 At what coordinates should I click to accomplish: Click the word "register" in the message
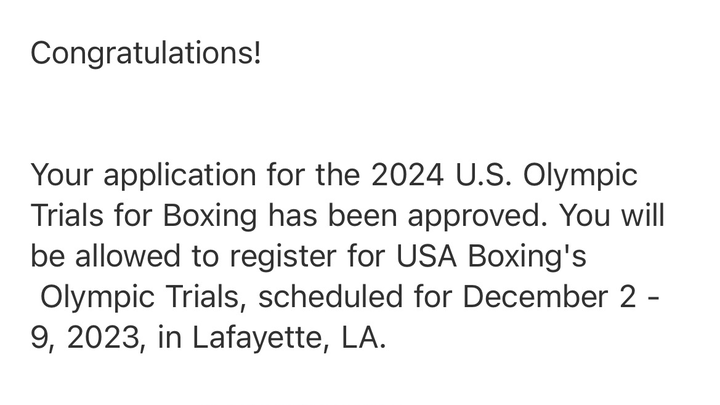point(283,257)
